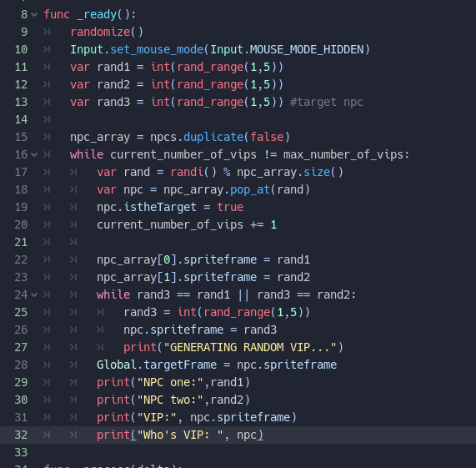Click the "Who's VIP: " string on line 32
The height and width of the screenshot is (468, 476).
[x=180, y=435]
